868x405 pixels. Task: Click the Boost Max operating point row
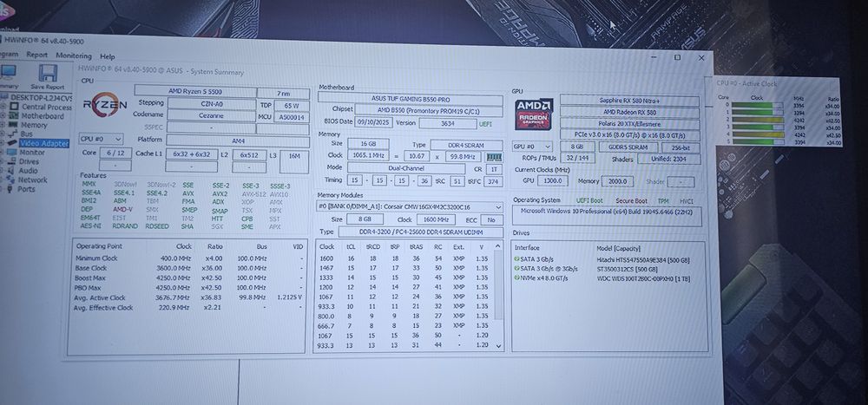188,278
